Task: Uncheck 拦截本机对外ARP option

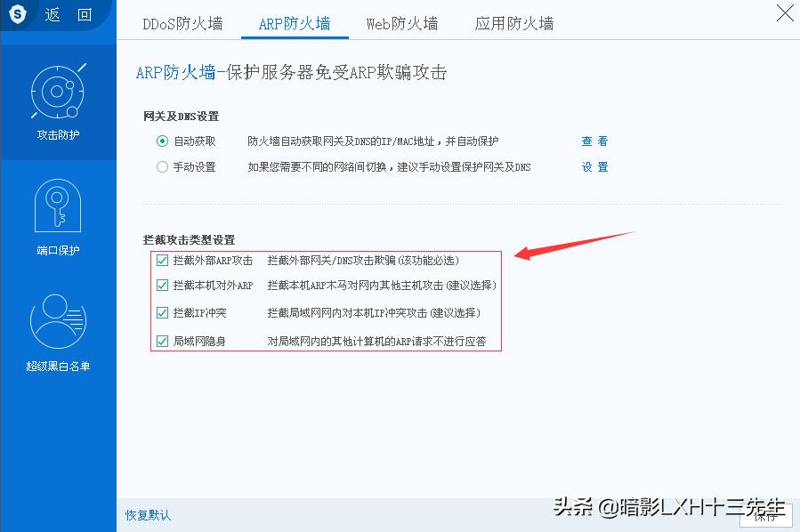Action: (x=162, y=286)
